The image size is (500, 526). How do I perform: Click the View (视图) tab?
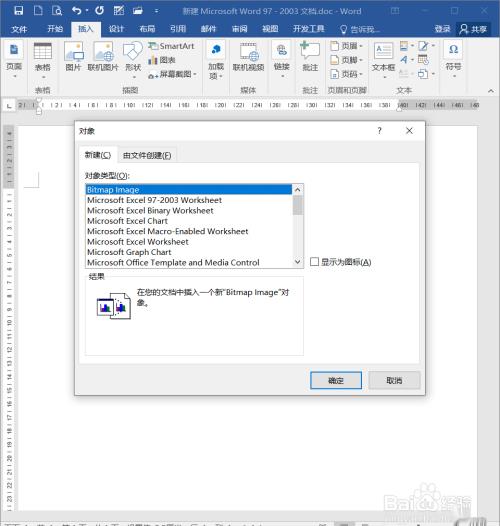[270, 29]
